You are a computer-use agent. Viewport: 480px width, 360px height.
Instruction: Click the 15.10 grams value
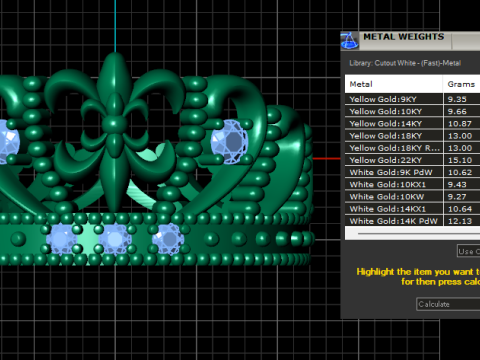tap(460, 160)
